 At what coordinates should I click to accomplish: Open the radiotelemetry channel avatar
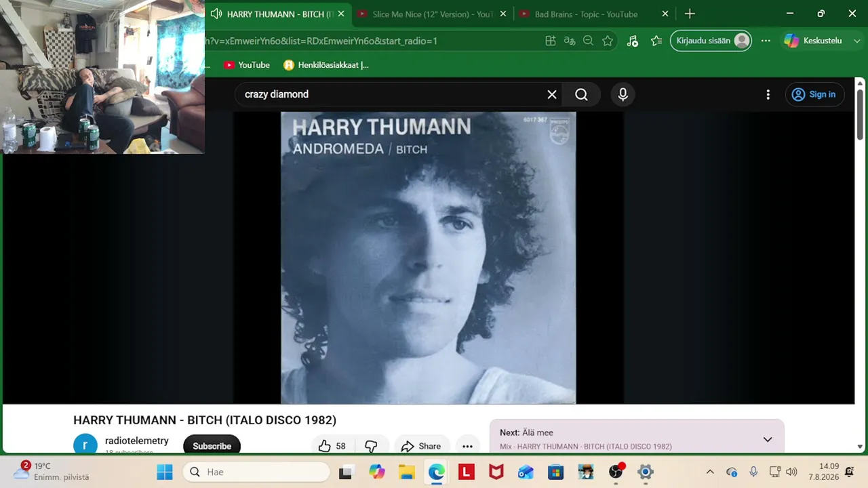tap(85, 445)
